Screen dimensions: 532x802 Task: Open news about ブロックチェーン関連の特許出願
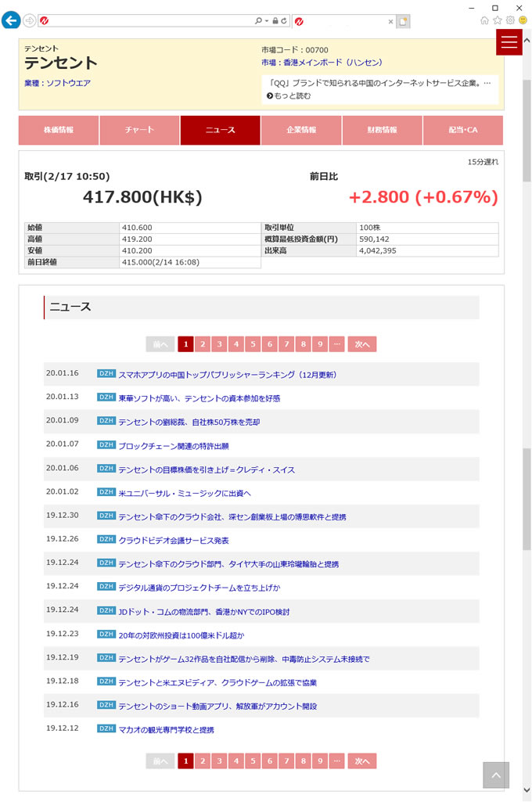pyautogui.click(x=173, y=446)
